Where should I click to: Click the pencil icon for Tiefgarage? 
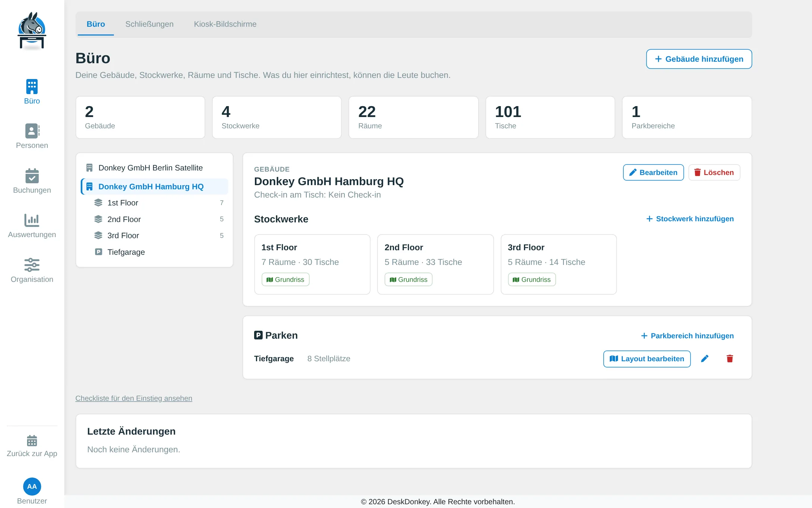pos(705,359)
